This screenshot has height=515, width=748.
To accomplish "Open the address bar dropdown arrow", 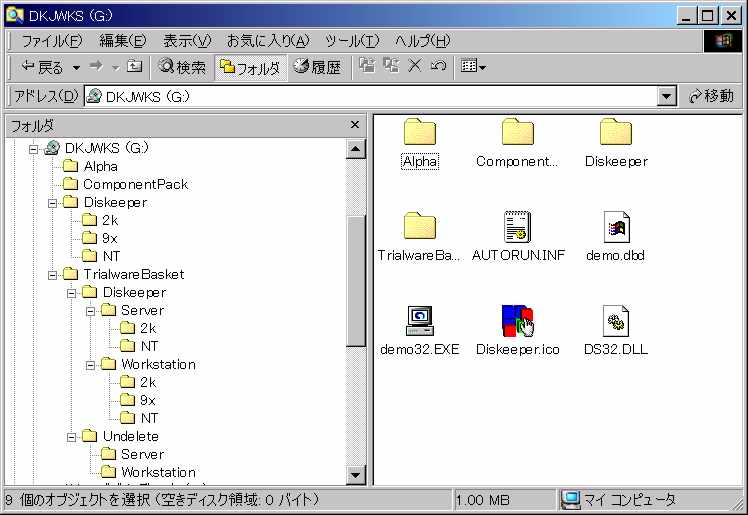I will pos(666,97).
